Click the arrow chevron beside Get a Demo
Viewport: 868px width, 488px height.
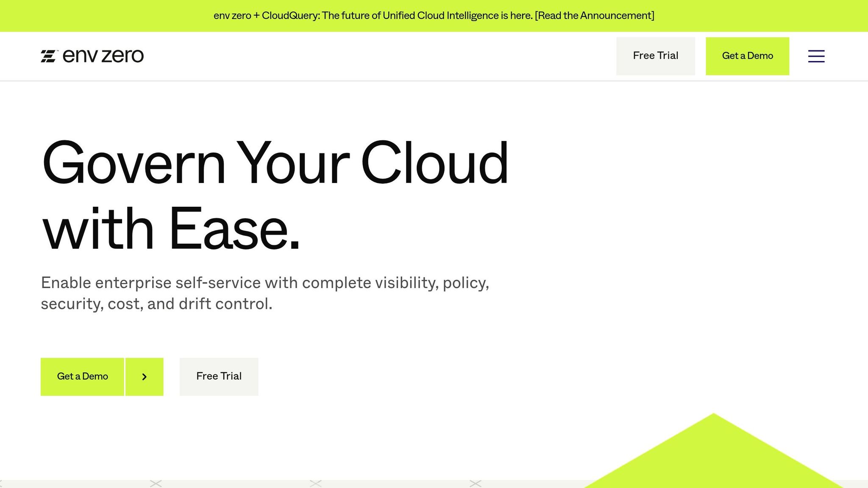point(144,377)
